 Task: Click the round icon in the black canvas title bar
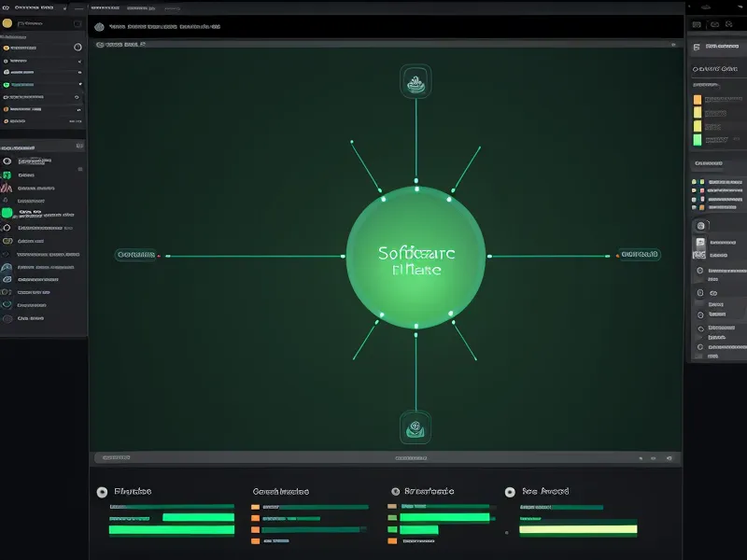99,27
